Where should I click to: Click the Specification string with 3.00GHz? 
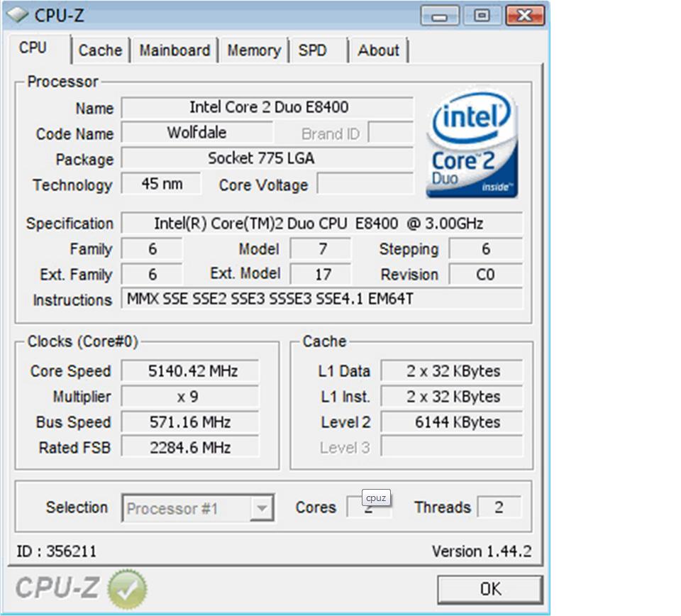pyautogui.click(x=322, y=224)
